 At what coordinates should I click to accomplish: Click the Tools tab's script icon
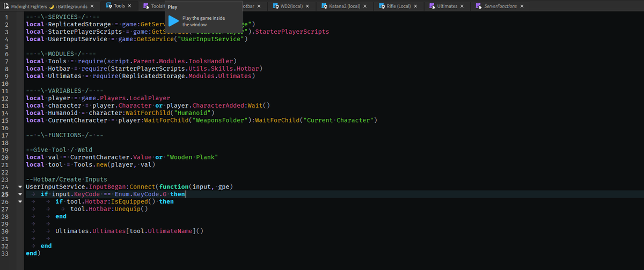pyautogui.click(x=109, y=6)
